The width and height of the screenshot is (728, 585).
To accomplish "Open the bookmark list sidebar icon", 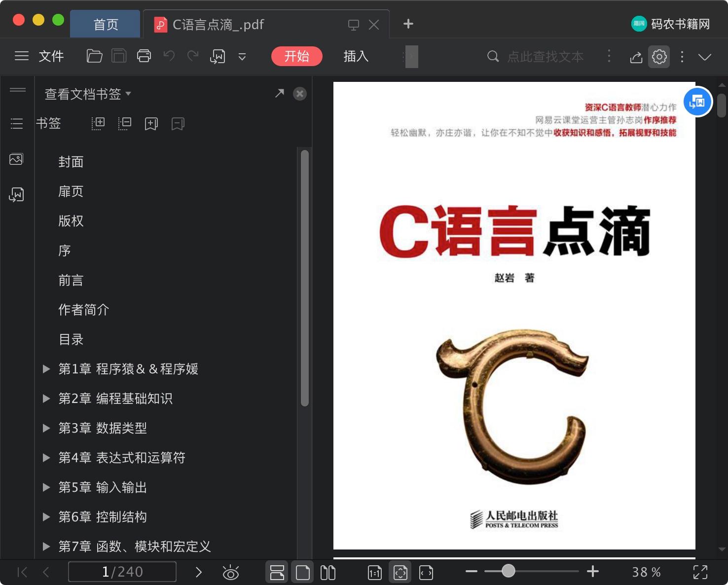I will pyautogui.click(x=17, y=123).
